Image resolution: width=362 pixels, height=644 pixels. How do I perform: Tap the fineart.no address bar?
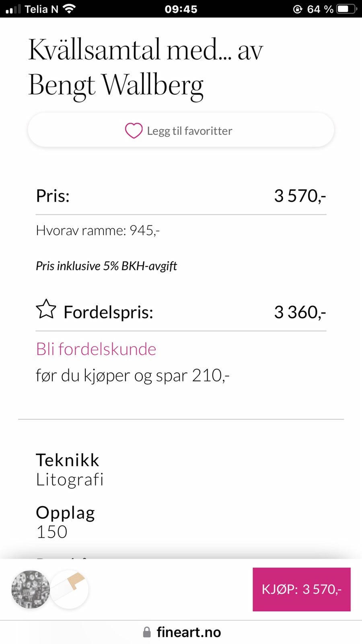181,632
